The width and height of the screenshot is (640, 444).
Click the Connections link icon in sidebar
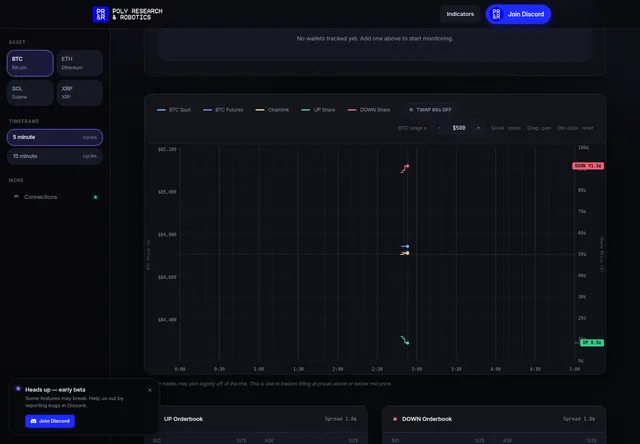(x=16, y=197)
